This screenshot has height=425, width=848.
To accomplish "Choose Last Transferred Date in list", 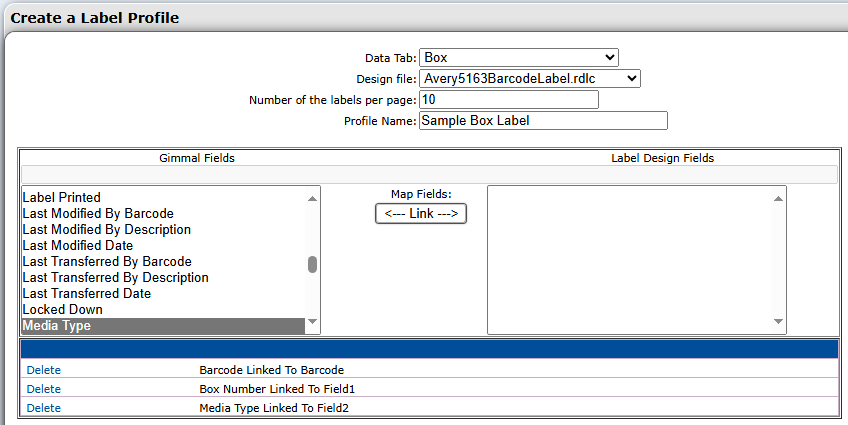I will point(86,294).
